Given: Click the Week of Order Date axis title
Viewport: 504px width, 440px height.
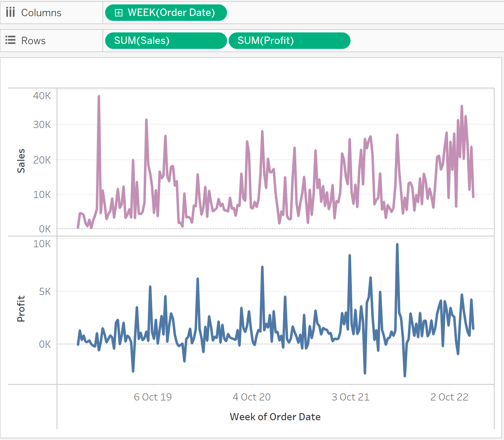Looking at the screenshot, I should click(x=275, y=417).
